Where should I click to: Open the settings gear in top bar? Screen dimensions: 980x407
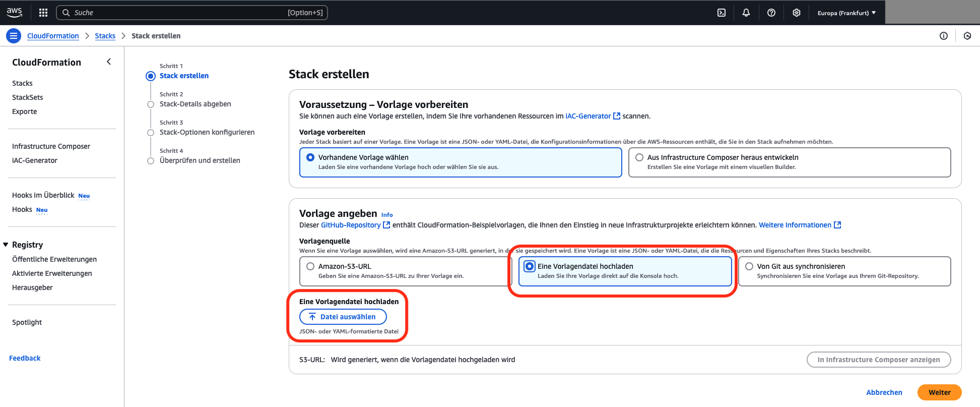[x=797, y=13]
